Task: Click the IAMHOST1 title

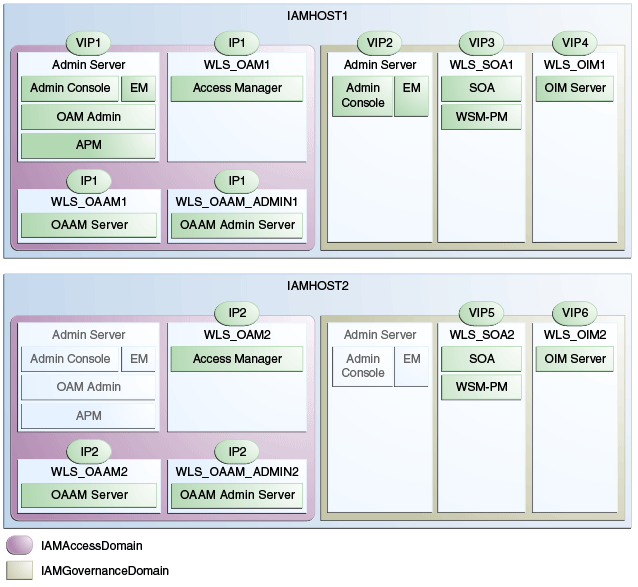Action: [x=317, y=16]
